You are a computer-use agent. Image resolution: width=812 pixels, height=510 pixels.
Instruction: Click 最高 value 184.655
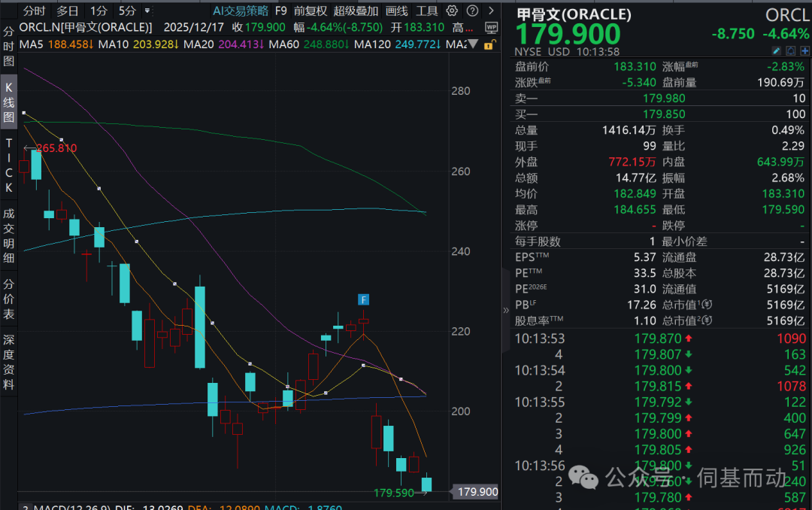click(635, 209)
